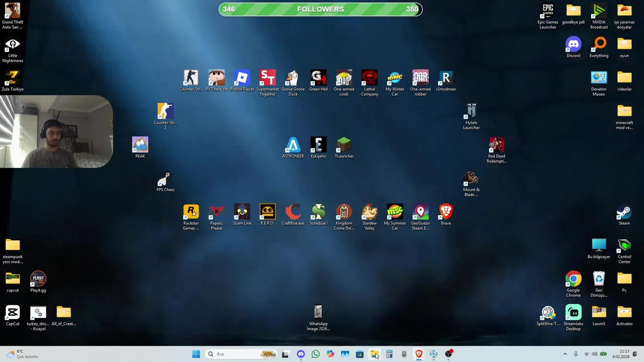The image size is (644, 362).
Task: Open Everything search app icon
Action: 599,47
